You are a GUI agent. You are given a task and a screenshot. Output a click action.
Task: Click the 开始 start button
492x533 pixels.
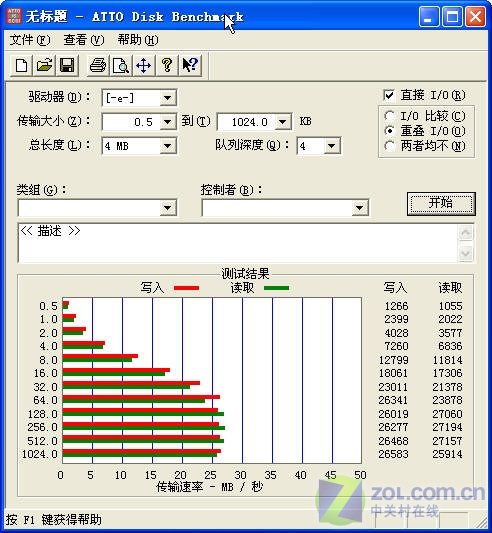441,204
